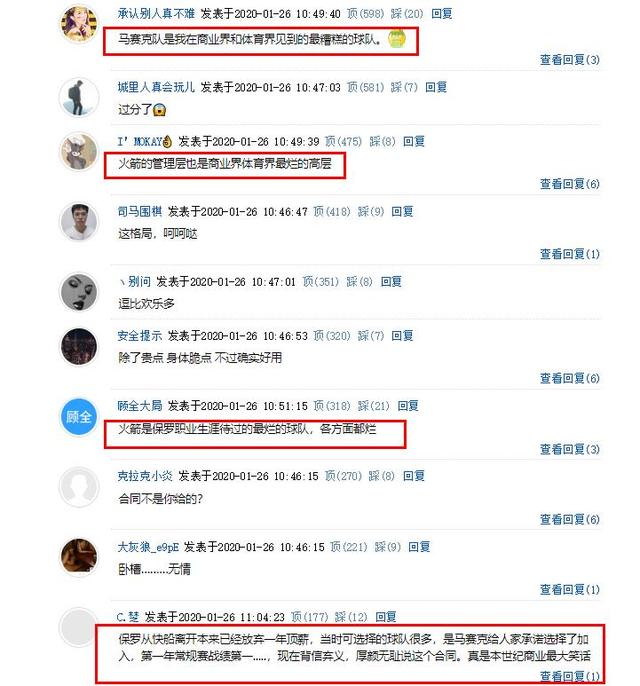Click the hiker avatar of 城里人真会玩儿

(x=79, y=97)
